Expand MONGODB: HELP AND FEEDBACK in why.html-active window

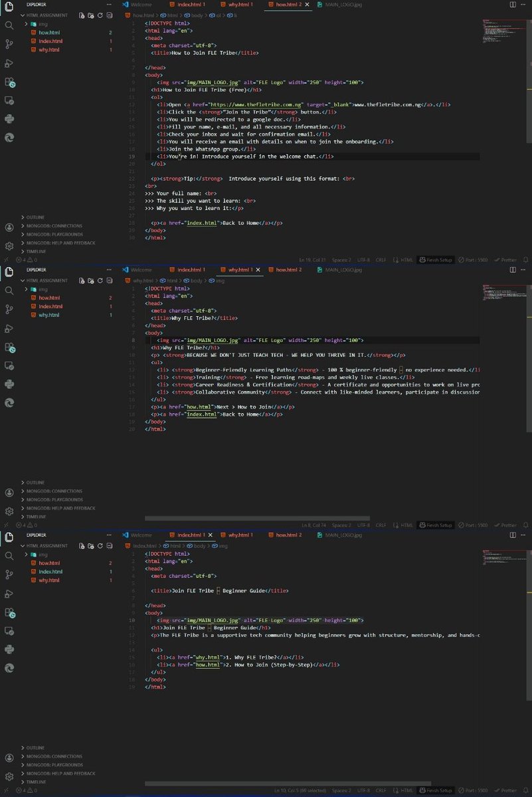(x=57, y=508)
